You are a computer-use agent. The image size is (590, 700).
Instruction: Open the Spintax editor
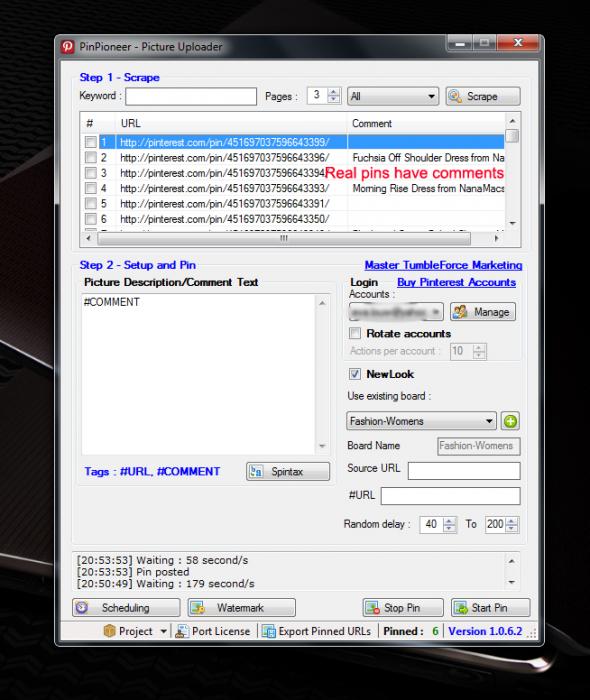(x=288, y=471)
